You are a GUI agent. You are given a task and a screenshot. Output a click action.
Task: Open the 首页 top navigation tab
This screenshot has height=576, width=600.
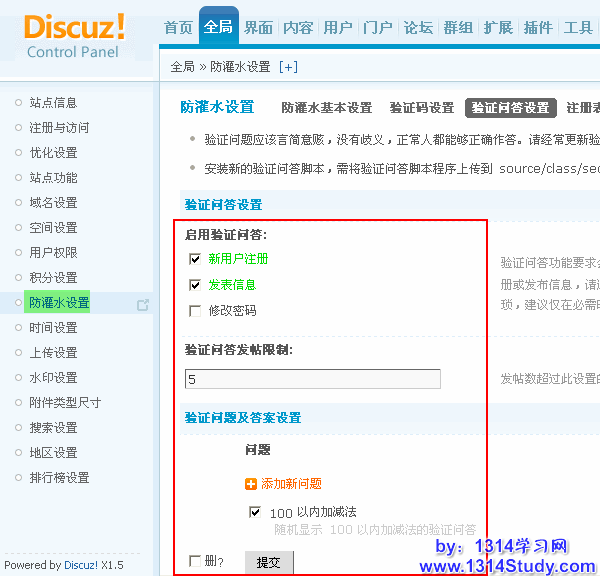178,28
